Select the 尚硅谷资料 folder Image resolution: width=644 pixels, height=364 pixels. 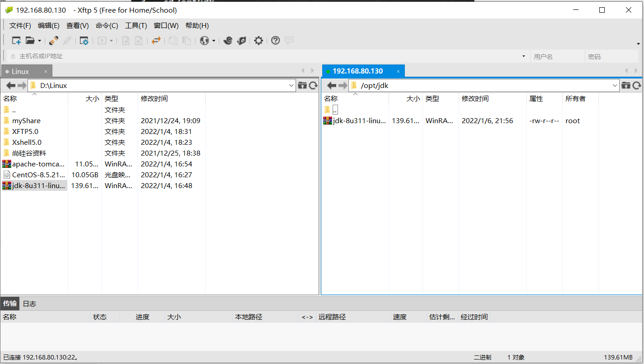click(29, 153)
